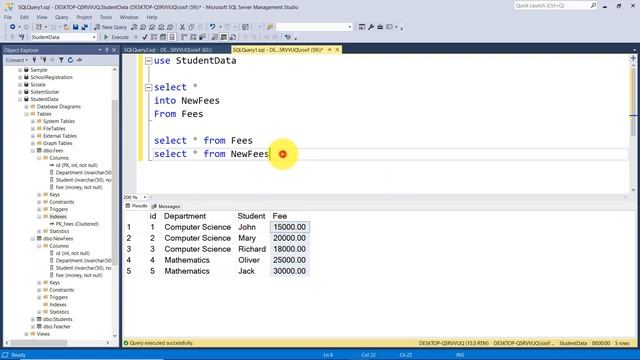Click the Fee column header in results
The image size is (640, 360).
click(x=280, y=216)
